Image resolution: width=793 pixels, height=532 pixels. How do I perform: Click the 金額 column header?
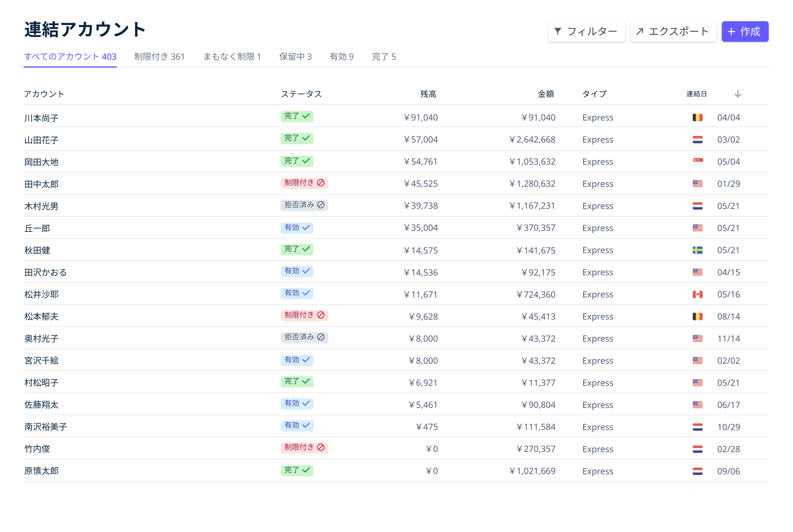click(546, 94)
